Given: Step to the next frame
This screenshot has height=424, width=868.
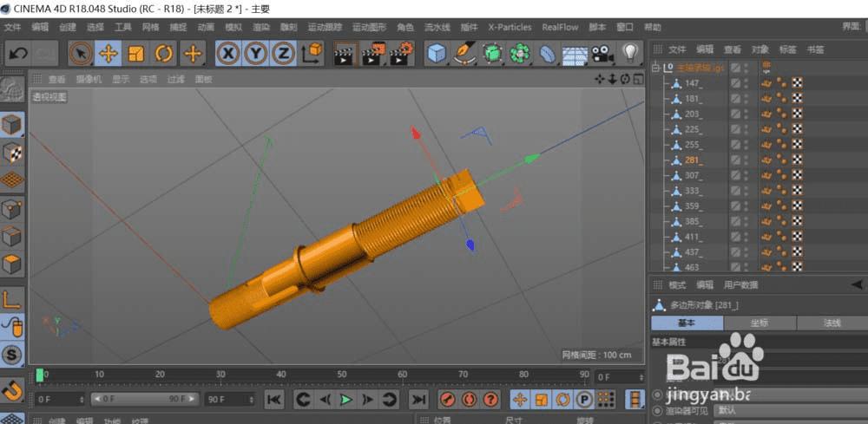Looking at the screenshot, I should (x=367, y=399).
